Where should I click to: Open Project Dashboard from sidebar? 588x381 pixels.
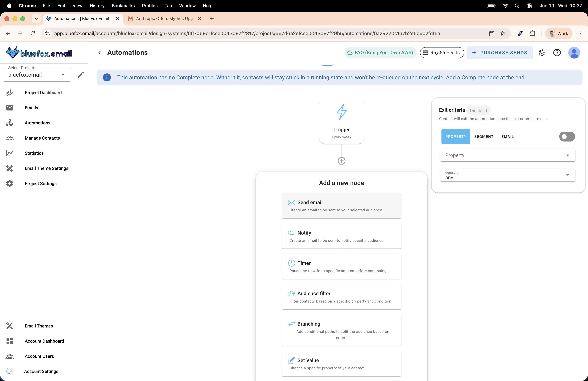click(43, 92)
